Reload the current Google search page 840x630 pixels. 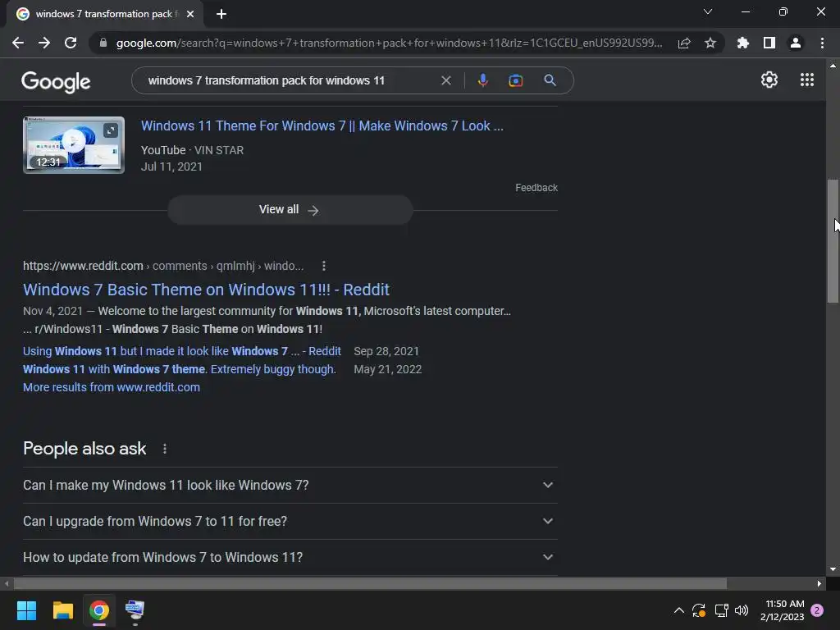(x=71, y=43)
